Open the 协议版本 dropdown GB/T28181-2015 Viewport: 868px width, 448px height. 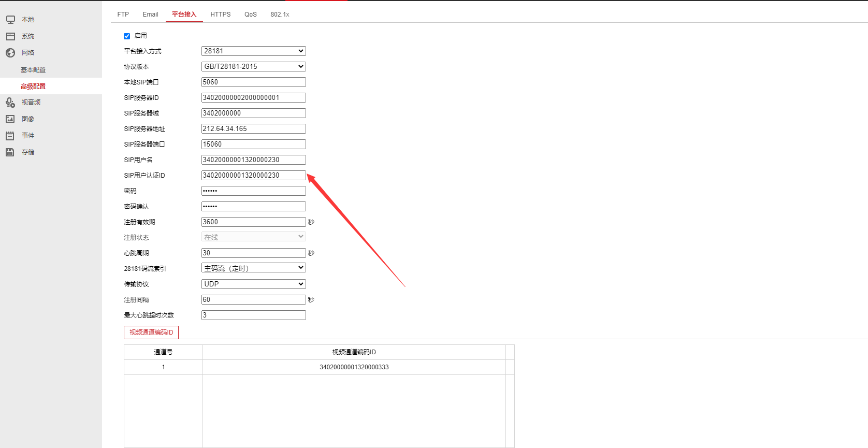coord(254,66)
